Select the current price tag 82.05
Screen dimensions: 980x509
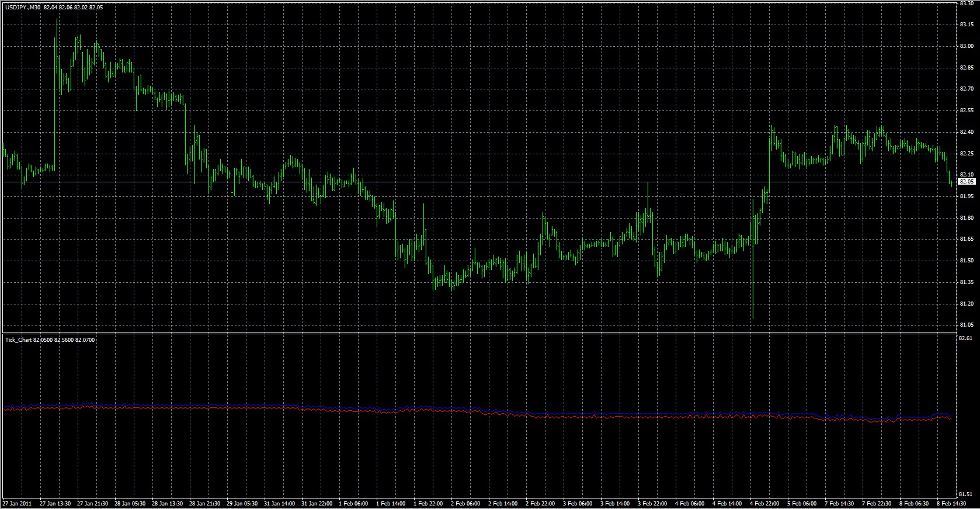click(967, 182)
